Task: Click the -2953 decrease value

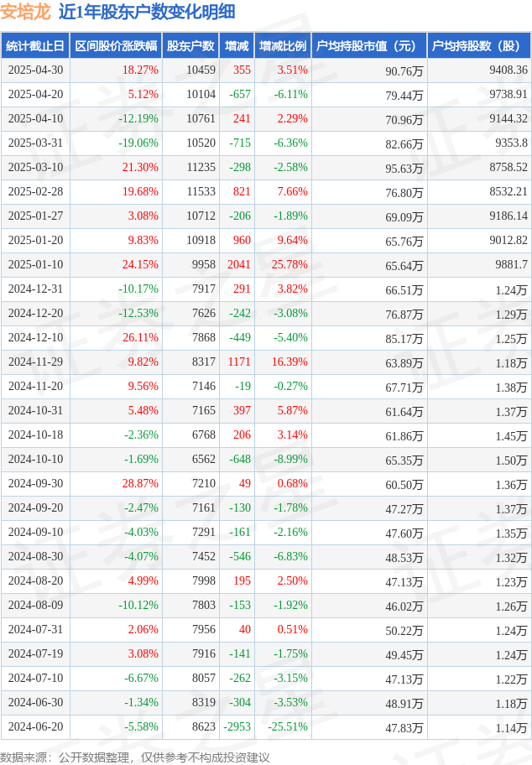Action: click(x=237, y=727)
